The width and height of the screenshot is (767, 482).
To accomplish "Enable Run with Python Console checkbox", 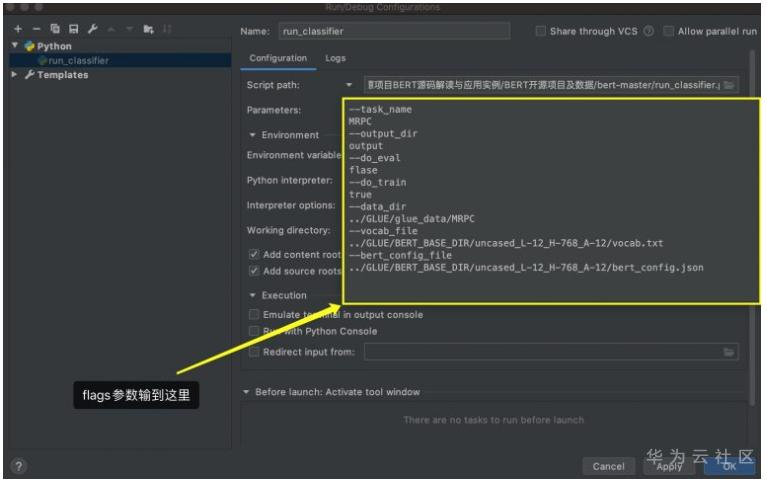I will tap(254, 331).
